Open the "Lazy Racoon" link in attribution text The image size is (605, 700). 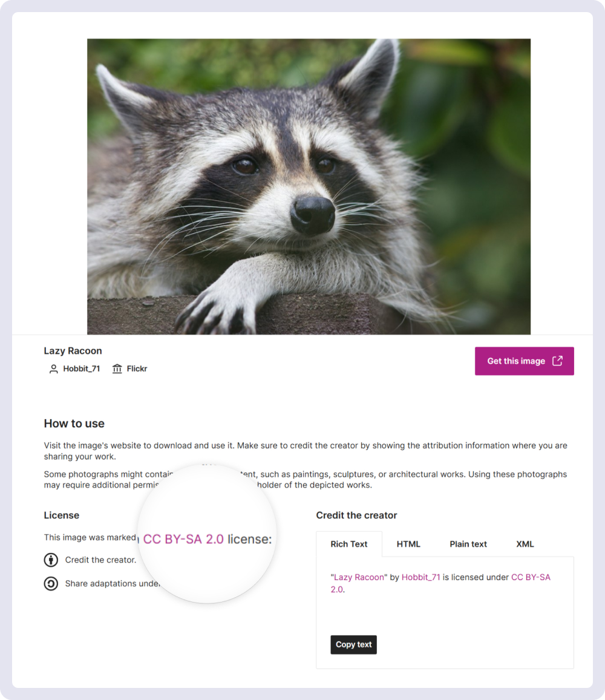[359, 577]
